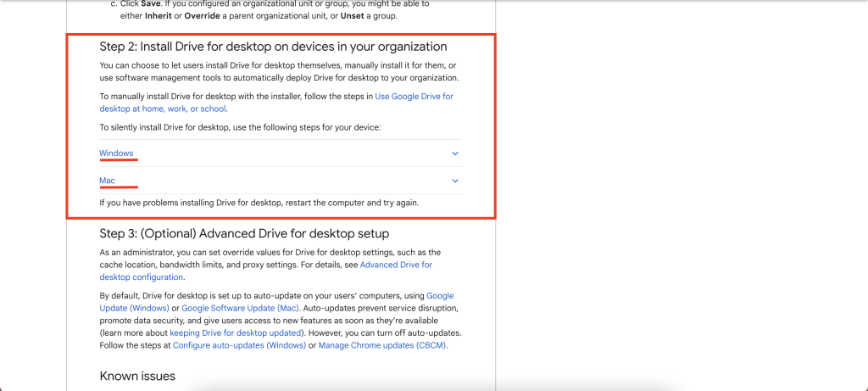Expand the Mac section chevron arrow
868x391 pixels.
[x=455, y=181]
